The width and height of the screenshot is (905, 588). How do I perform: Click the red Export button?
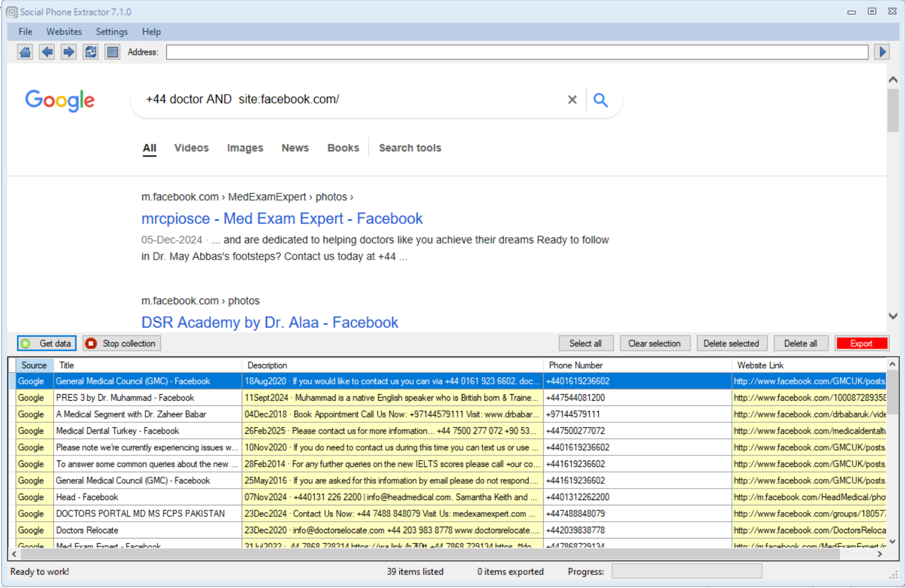point(861,343)
